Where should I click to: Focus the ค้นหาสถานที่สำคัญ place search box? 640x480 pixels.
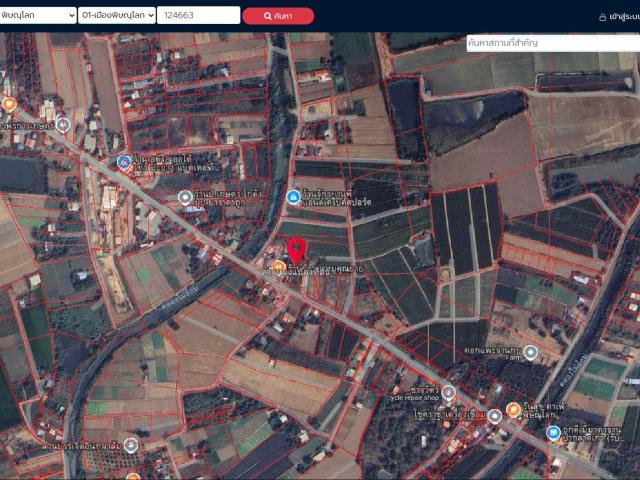pyautogui.click(x=553, y=43)
